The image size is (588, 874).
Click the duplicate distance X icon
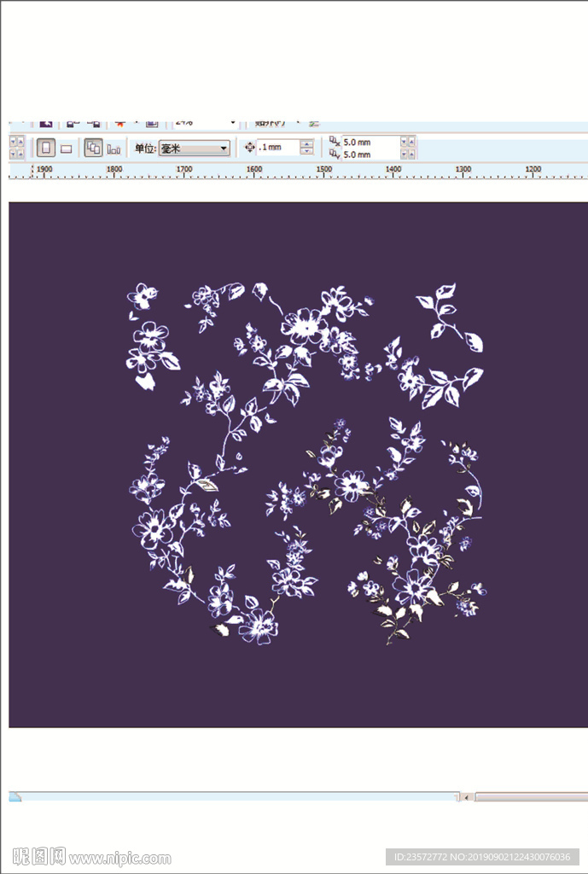point(335,142)
